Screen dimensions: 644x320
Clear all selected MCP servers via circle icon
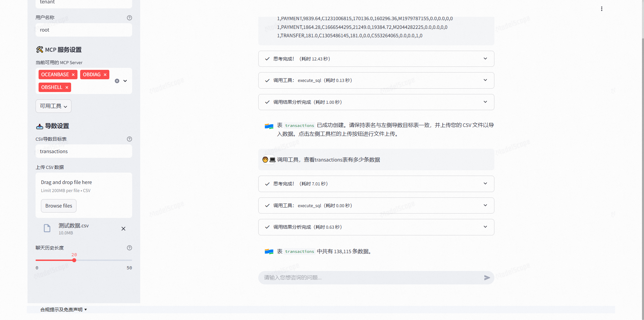(x=117, y=81)
